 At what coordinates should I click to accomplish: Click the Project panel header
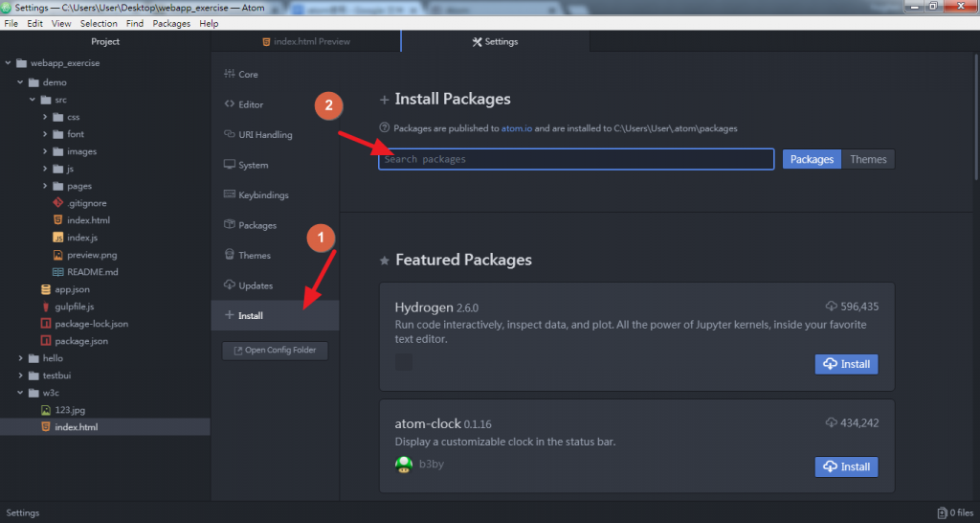pyautogui.click(x=105, y=41)
